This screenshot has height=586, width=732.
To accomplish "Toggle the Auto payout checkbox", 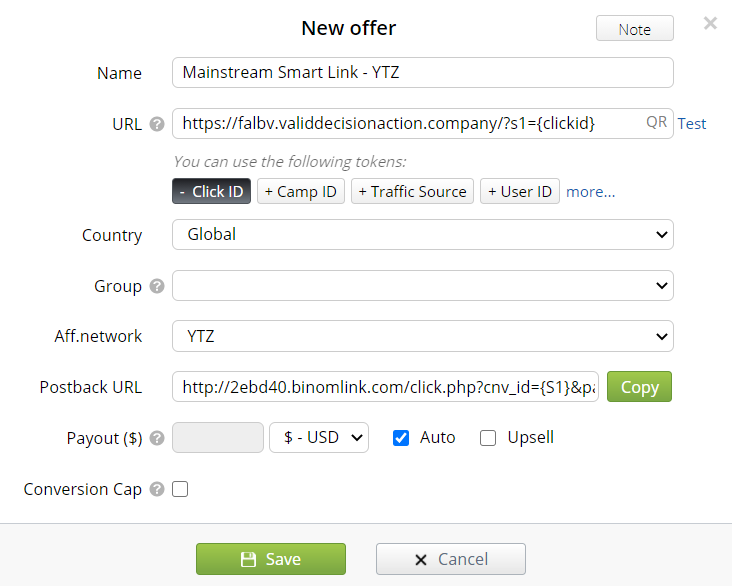I will coord(401,437).
